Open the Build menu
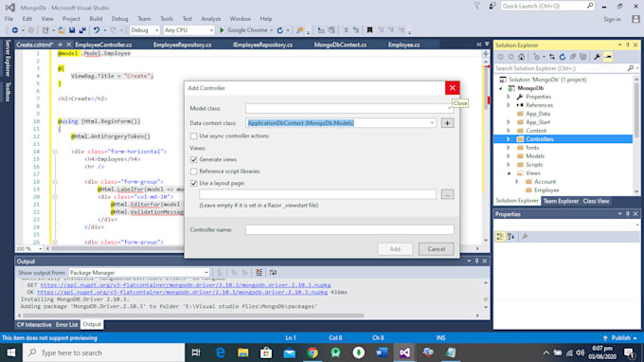This screenshot has width=644, height=362. click(96, 19)
